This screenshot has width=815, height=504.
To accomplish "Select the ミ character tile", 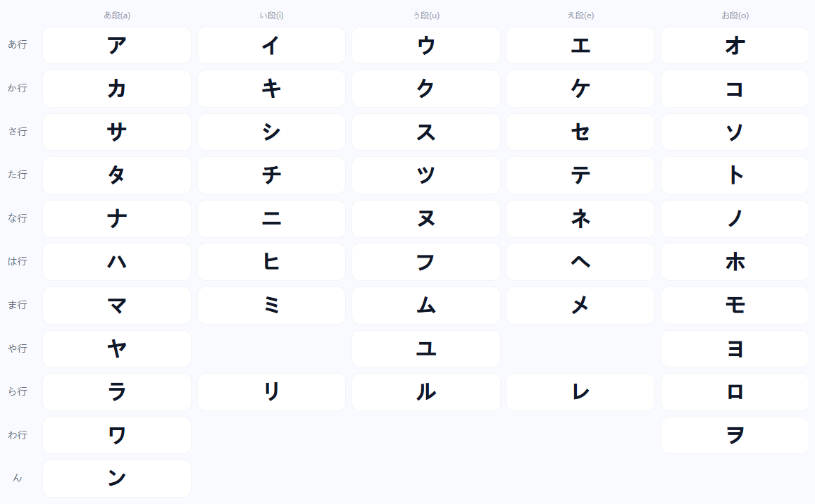I will (x=271, y=305).
